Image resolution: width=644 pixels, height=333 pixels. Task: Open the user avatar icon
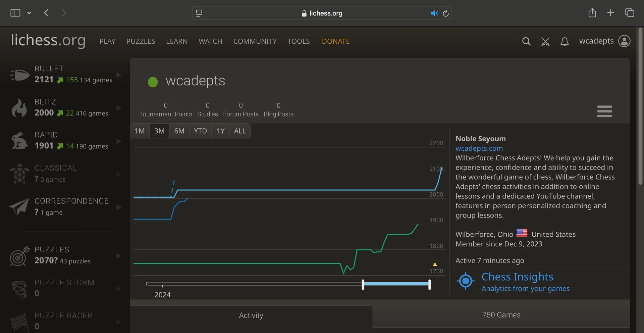tap(624, 41)
